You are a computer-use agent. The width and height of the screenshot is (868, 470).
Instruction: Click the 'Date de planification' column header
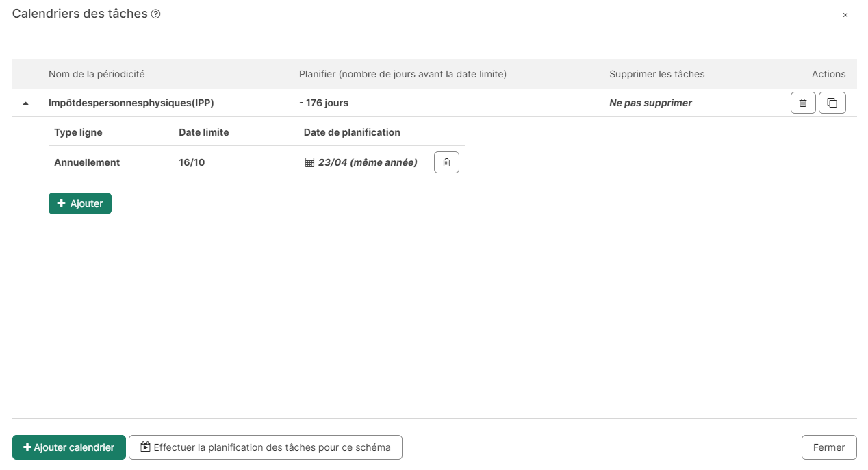point(352,132)
